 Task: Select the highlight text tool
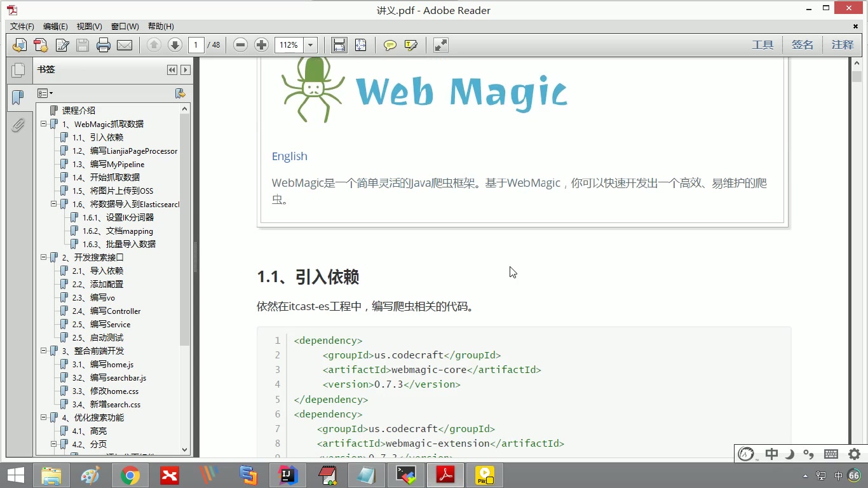click(x=411, y=45)
